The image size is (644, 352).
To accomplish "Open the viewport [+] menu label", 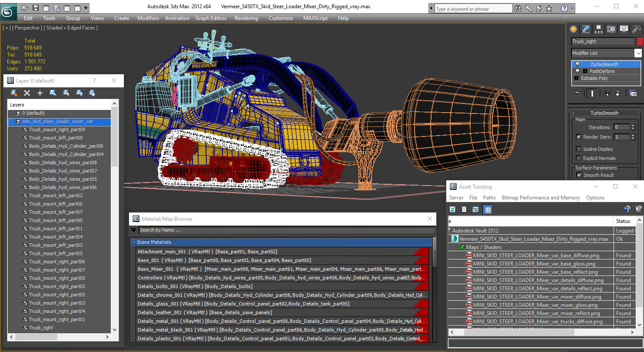I will click(x=7, y=28).
